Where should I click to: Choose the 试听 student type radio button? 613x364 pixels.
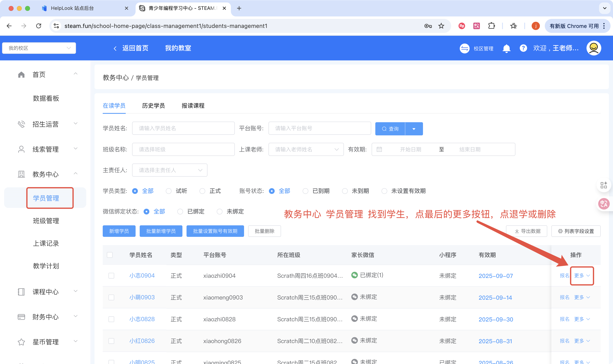tap(169, 191)
